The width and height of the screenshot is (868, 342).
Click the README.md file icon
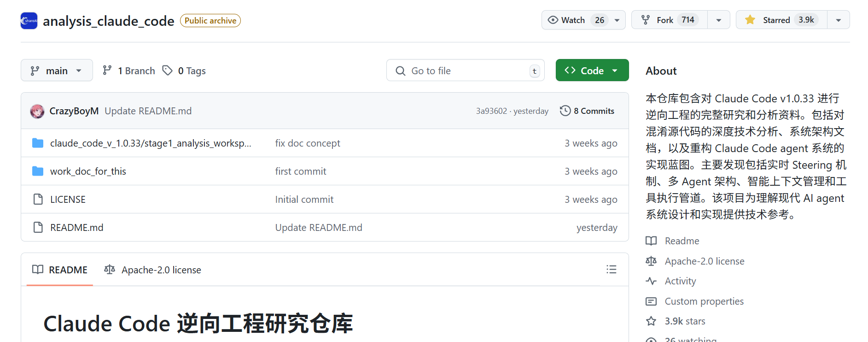38,227
